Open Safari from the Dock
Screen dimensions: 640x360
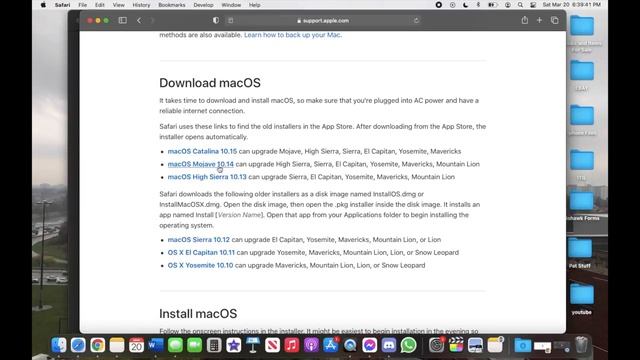click(x=78, y=345)
